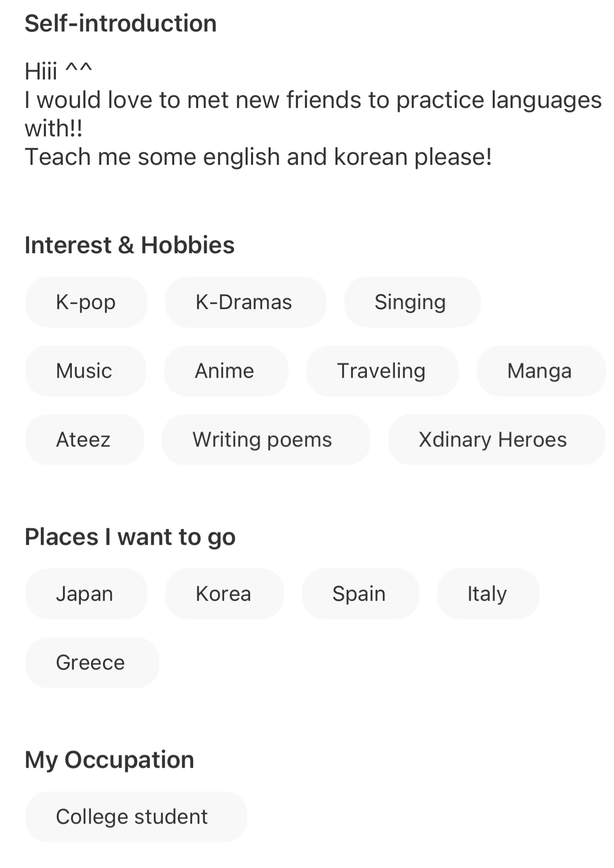Viewport: 614px width, 868px height.
Task: Click the Interest & Hobbies heading
Action: [130, 245]
